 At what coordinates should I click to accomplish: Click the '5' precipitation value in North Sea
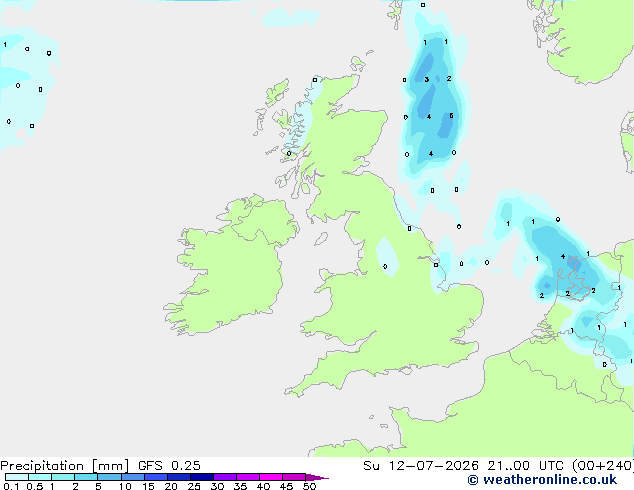[x=451, y=116]
